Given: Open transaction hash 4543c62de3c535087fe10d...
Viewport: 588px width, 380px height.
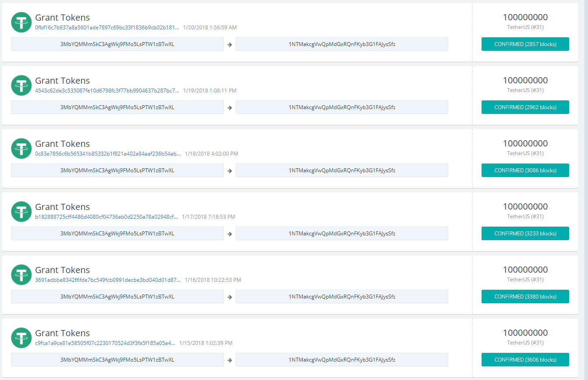Looking at the screenshot, I should (x=107, y=91).
